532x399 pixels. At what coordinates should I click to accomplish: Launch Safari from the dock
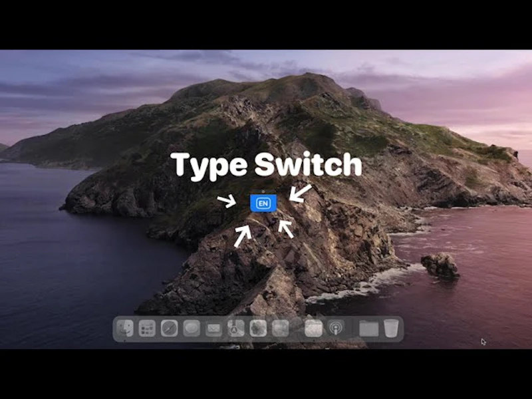tap(170, 329)
